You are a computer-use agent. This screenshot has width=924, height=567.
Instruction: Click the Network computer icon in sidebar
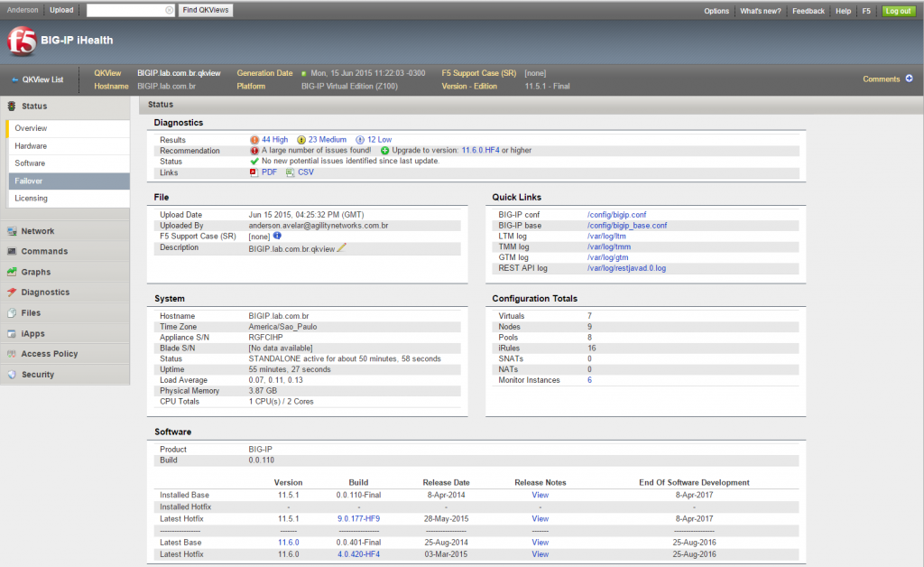point(10,231)
